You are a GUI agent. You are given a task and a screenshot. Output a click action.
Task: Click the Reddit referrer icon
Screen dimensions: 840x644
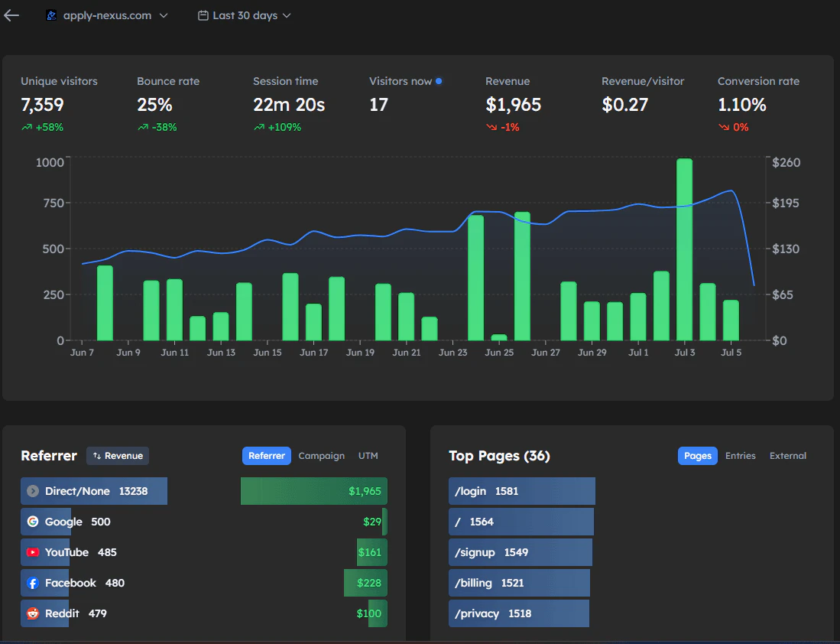click(x=32, y=613)
